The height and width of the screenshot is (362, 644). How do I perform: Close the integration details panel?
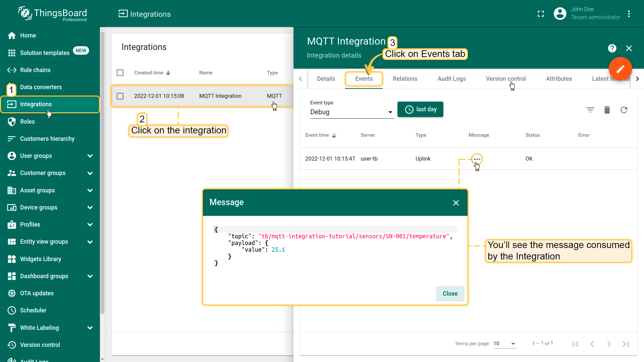(629, 48)
